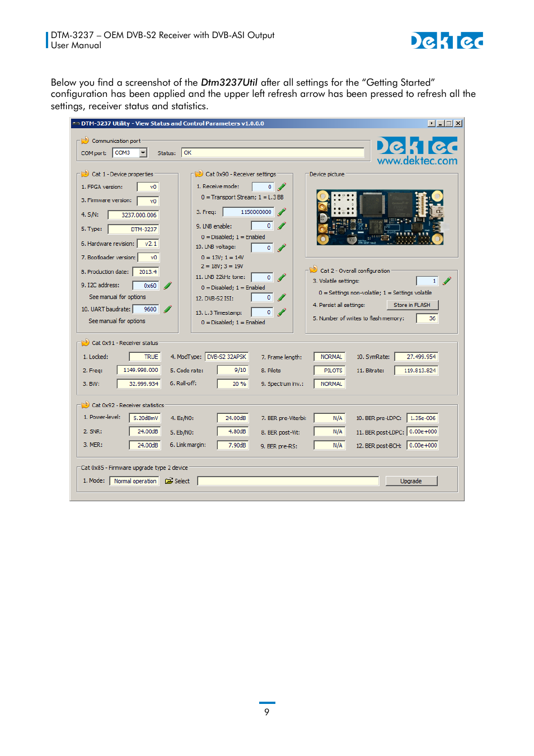Click the Roll-off value 20 %

[x=232, y=384]
